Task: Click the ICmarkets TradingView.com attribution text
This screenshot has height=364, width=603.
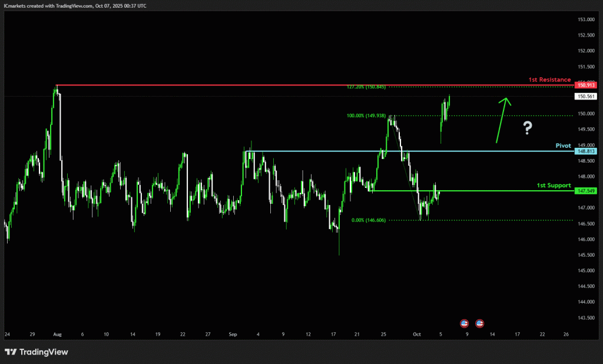Action: [77, 5]
